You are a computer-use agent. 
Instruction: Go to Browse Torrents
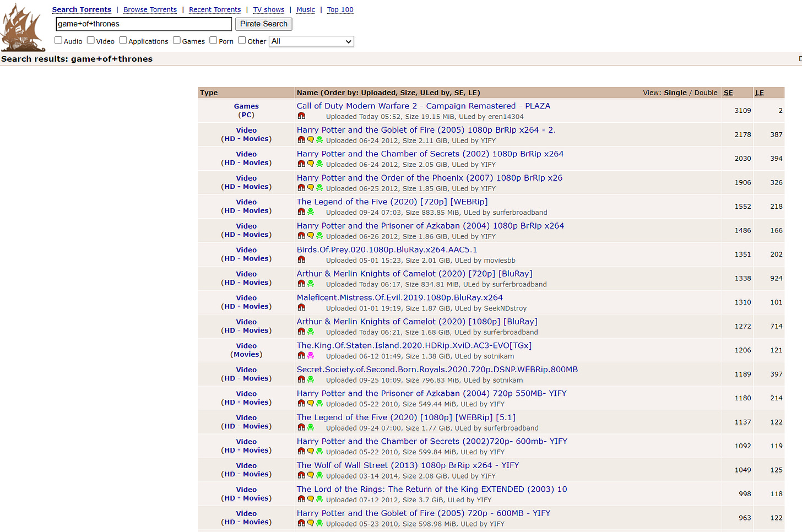[x=150, y=10]
